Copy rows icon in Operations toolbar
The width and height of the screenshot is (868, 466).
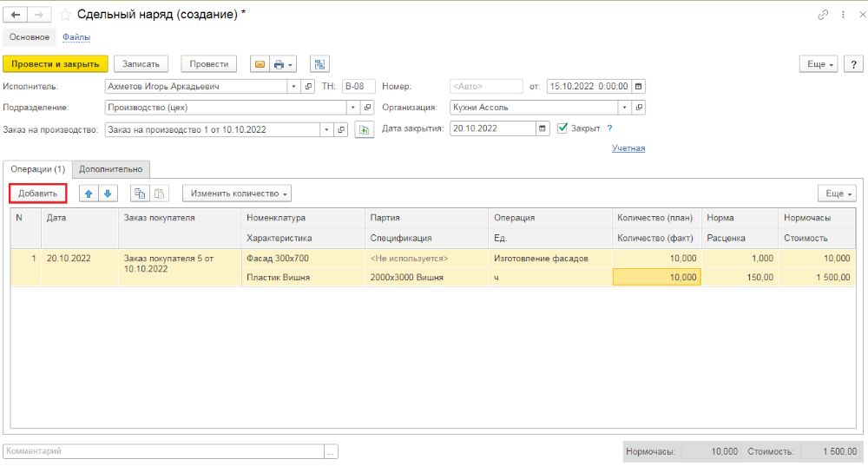coord(140,194)
